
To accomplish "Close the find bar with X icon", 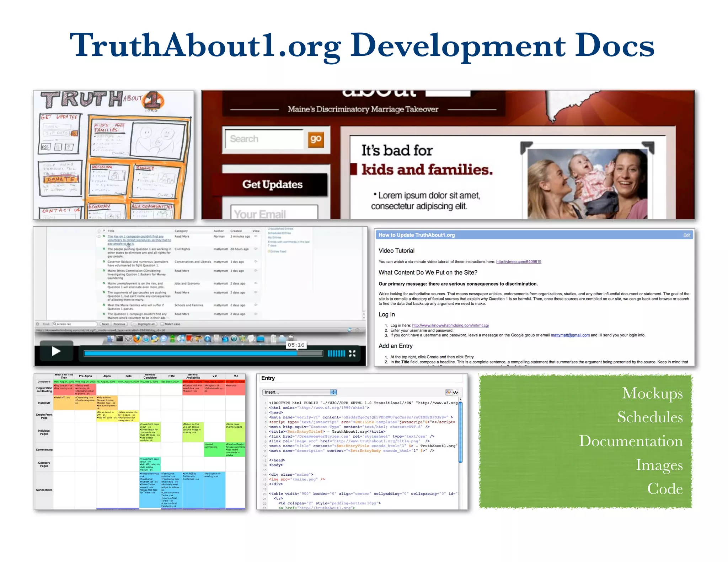I will (x=37, y=324).
